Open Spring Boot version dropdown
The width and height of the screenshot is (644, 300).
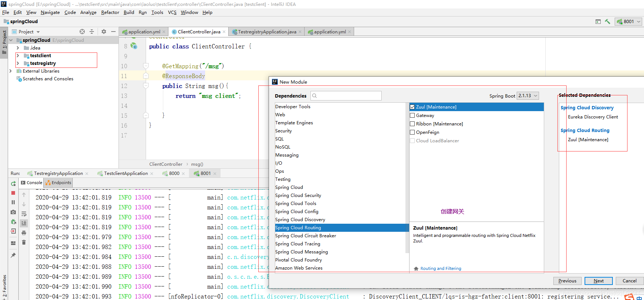[528, 96]
